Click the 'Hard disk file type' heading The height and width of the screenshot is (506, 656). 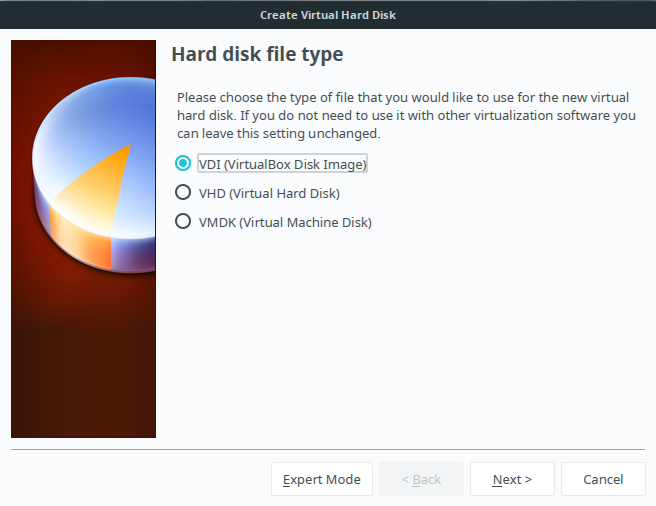click(x=257, y=54)
